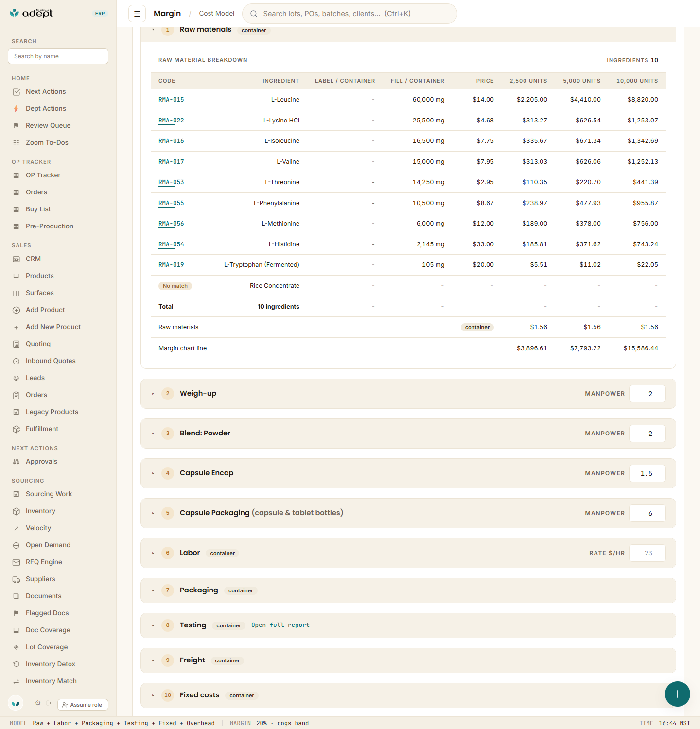Click the Review Queue flag icon
Viewport: 700px width, 729px height.
pos(16,126)
